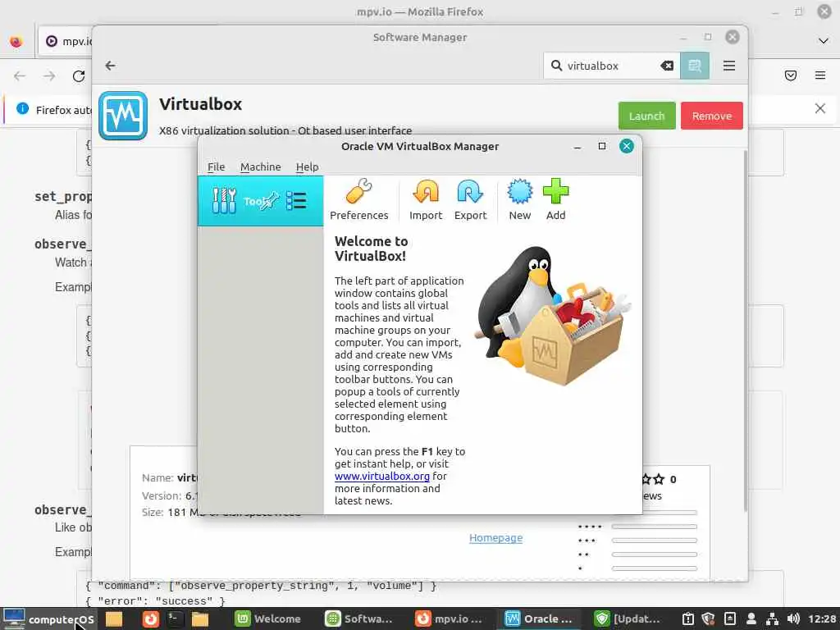Open the Software Manager hamburger menu
Image resolution: width=840 pixels, height=630 pixels.
coord(728,66)
